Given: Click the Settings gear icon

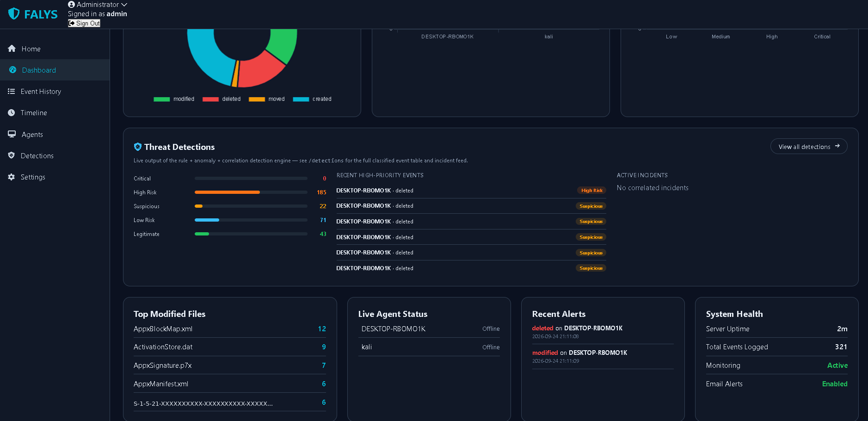Looking at the screenshot, I should pyautogui.click(x=12, y=177).
